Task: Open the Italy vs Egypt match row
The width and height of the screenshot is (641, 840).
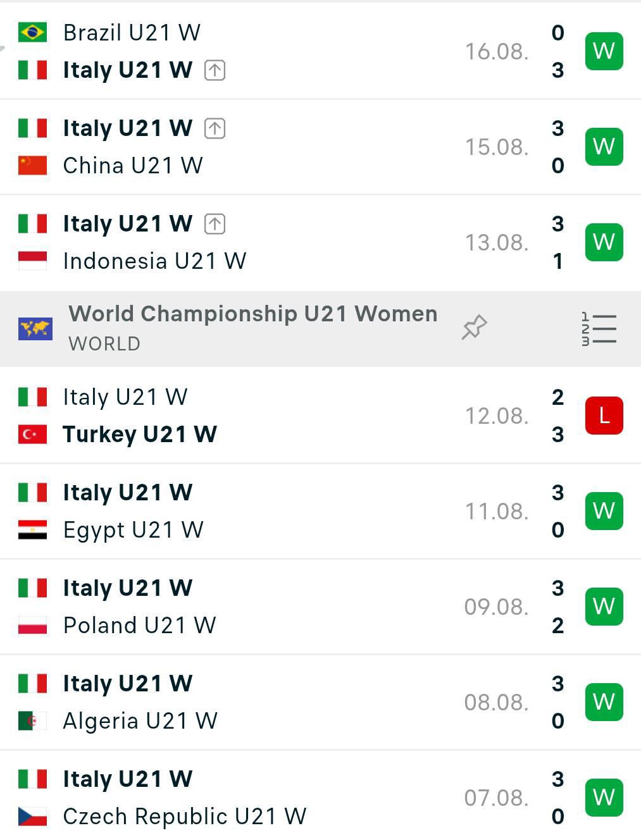Action: coord(320,511)
